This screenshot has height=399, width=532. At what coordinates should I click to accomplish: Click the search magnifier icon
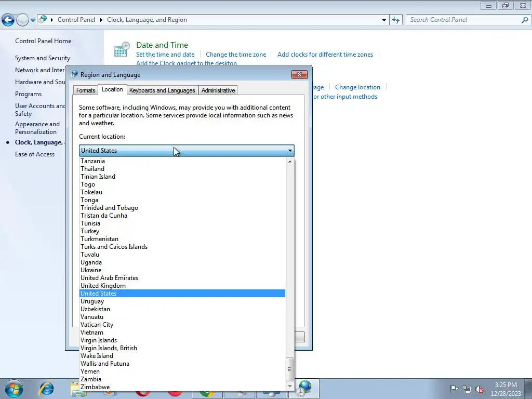point(525,20)
